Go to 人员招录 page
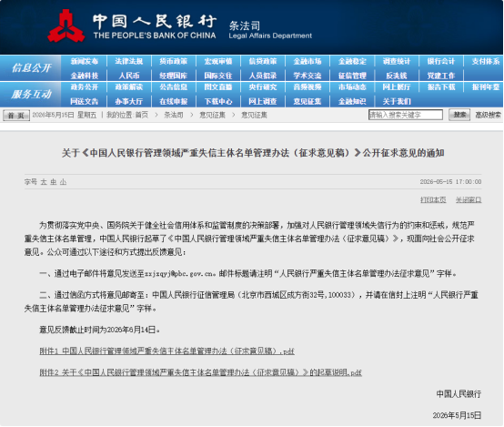Image resolution: width=504 pixels, height=427 pixels. pos(263,76)
